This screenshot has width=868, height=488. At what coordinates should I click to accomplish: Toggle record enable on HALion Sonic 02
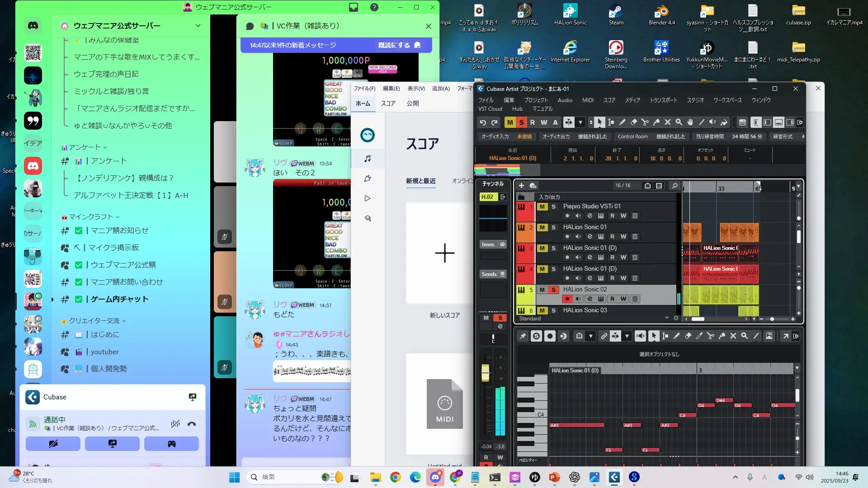point(567,299)
